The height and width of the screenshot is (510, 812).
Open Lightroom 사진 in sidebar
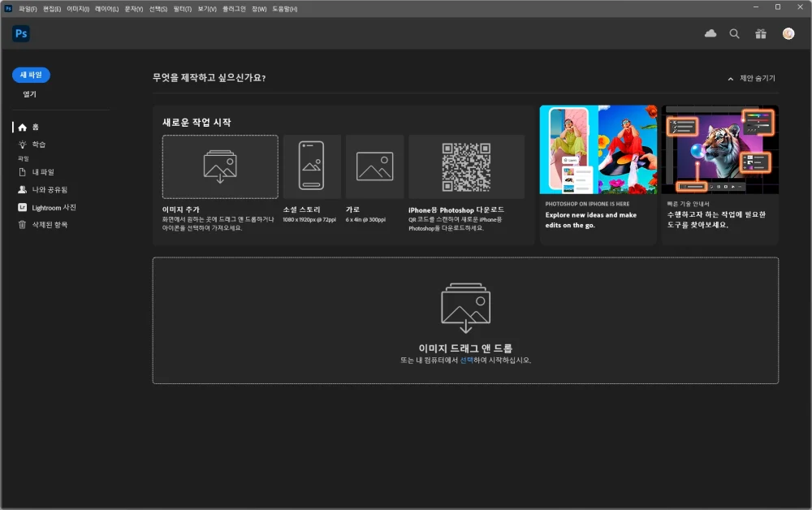53,207
